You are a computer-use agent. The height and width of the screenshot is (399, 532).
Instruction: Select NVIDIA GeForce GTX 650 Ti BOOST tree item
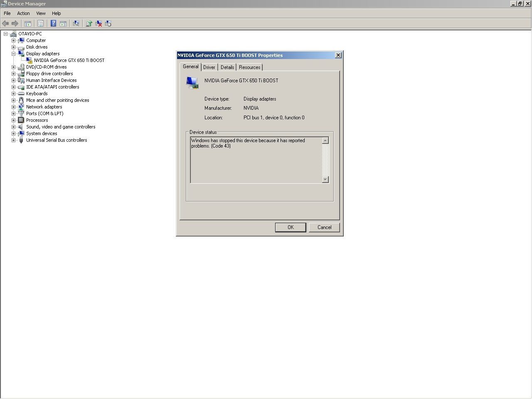[x=69, y=60]
